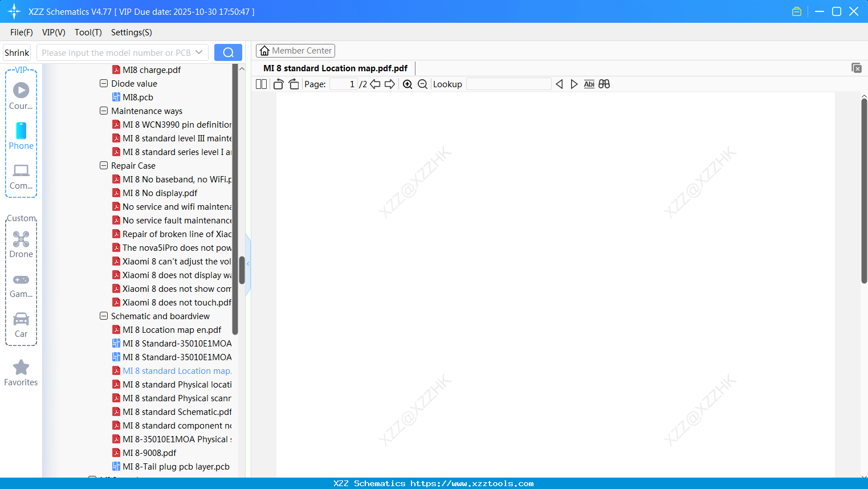Open MI 8 standard Schematic.pdf
Image resolution: width=868 pixels, height=489 pixels.
coord(172,411)
